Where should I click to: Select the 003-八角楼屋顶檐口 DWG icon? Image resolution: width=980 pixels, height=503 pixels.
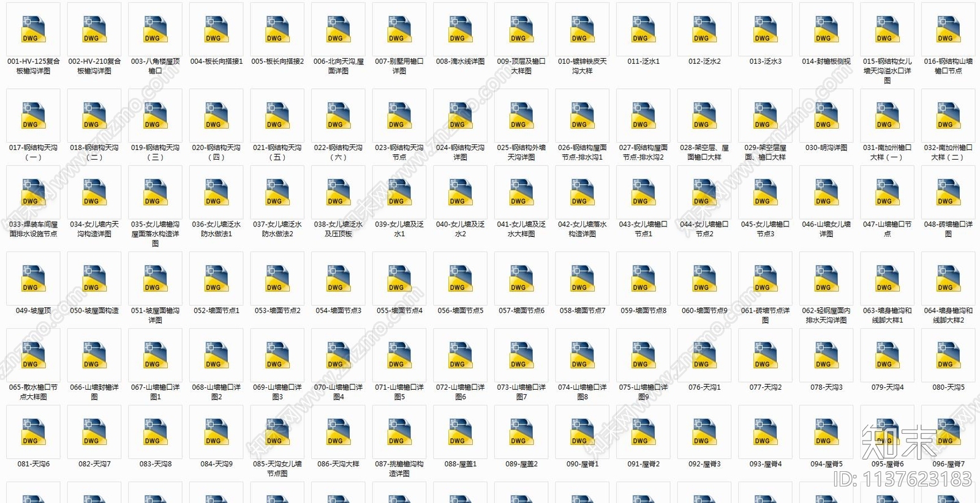pyautogui.click(x=155, y=29)
